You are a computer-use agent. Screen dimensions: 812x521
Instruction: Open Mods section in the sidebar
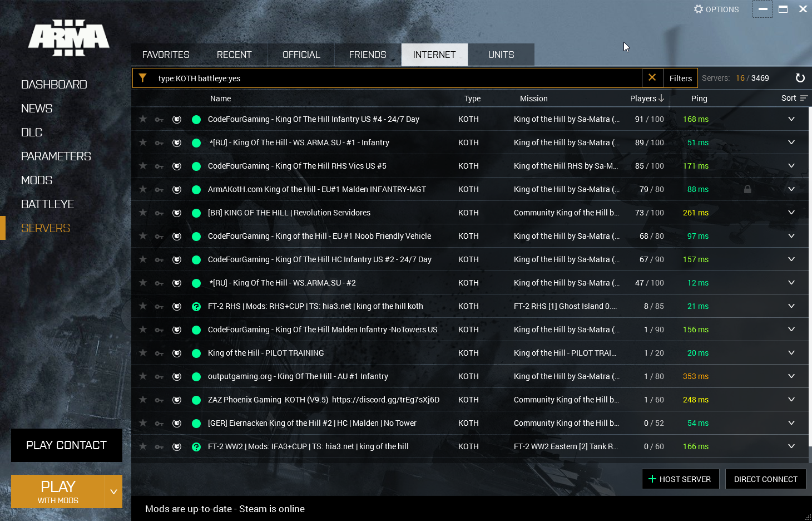tap(37, 180)
